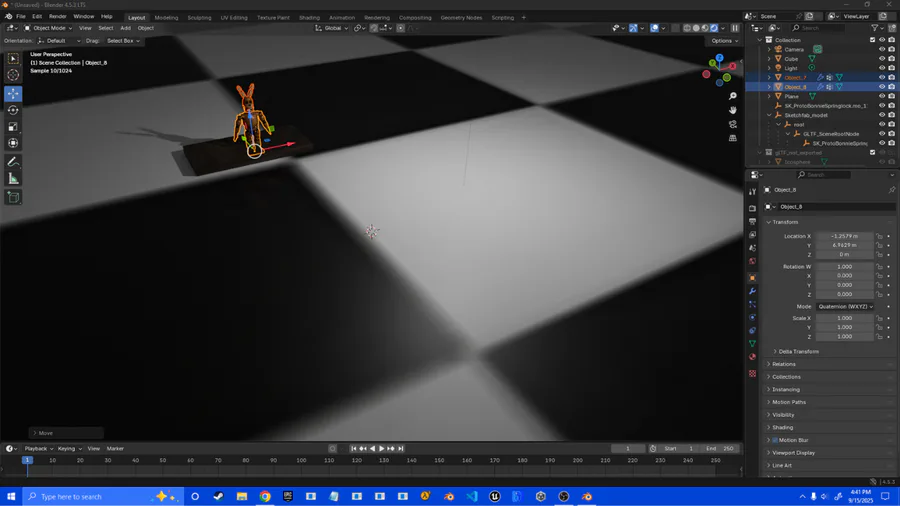This screenshot has height=506, width=900.
Task: Open the Object properties tab (orange square)
Action: pos(752,278)
